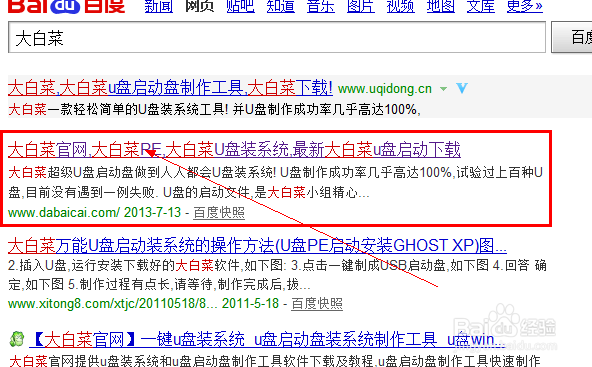The height and width of the screenshot is (367, 592).
Task: Expand the 更多» more link
Action: click(x=524, y=6)
